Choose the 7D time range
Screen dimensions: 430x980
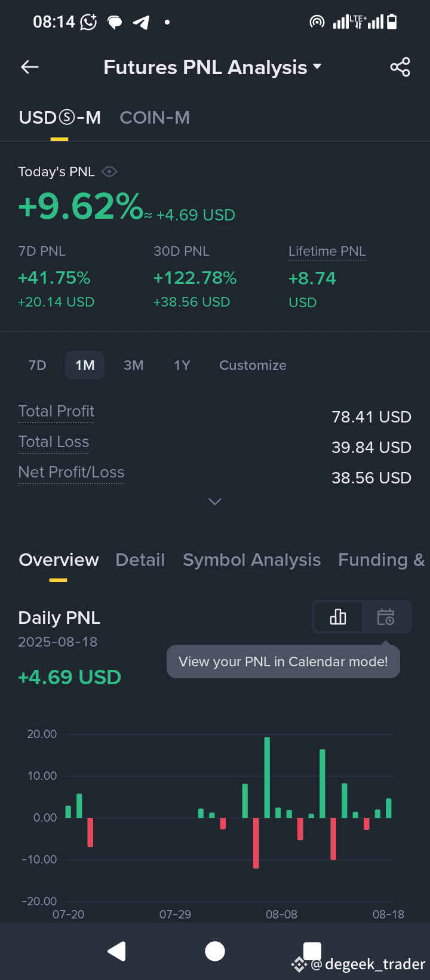pyautogui.click(x=38, y=365)
